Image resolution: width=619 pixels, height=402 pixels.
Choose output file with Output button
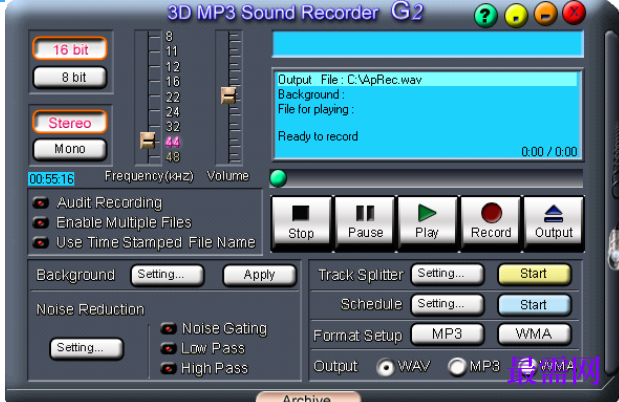[554, 223]
